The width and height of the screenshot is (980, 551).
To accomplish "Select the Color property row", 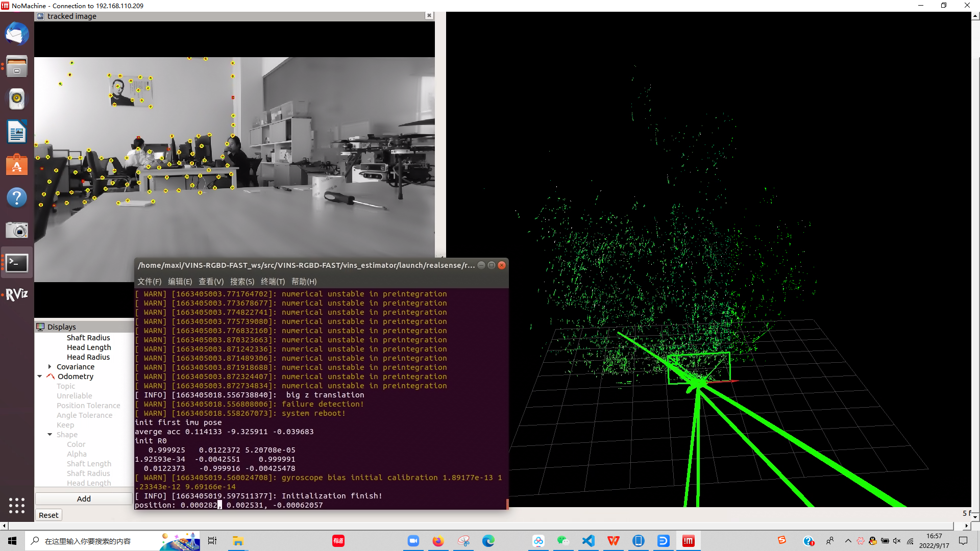I will 76,444.
